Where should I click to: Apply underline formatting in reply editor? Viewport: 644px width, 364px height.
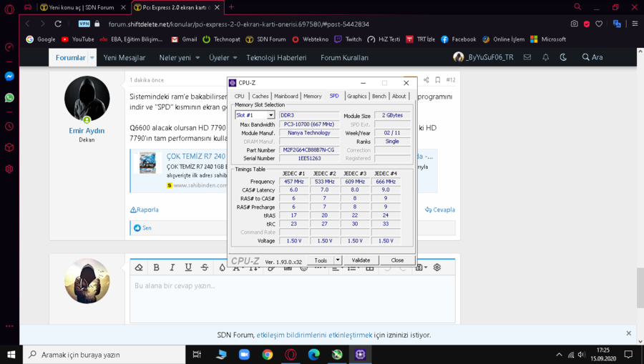188,267
